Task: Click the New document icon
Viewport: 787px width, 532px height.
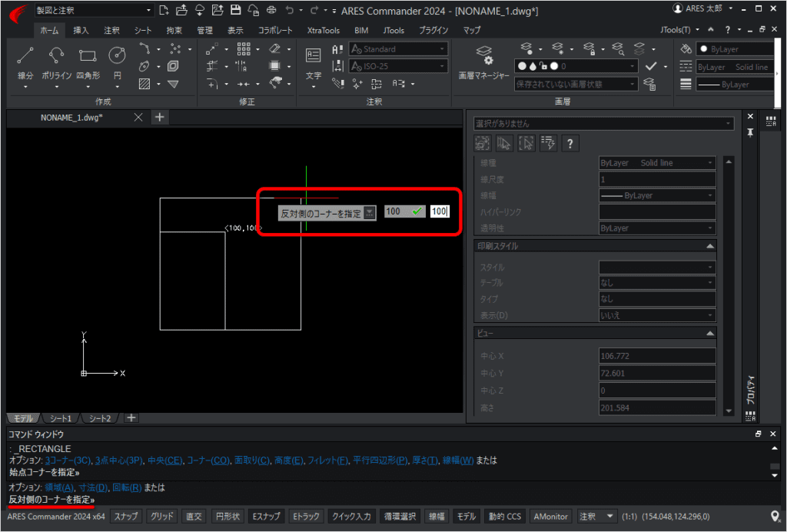Action: (164, 9)
